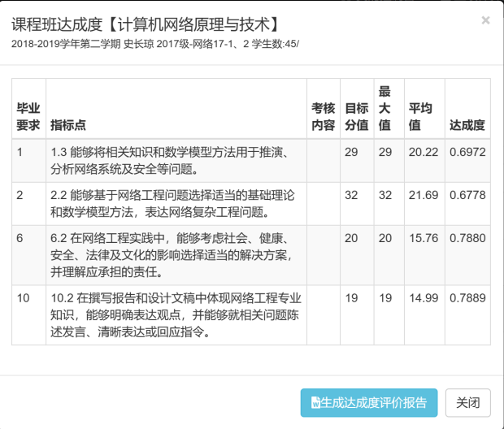Viewport: 504px width, 429px height.
Task: Select the 0.7889 achievement value
Action: click(x=467, y=298)
